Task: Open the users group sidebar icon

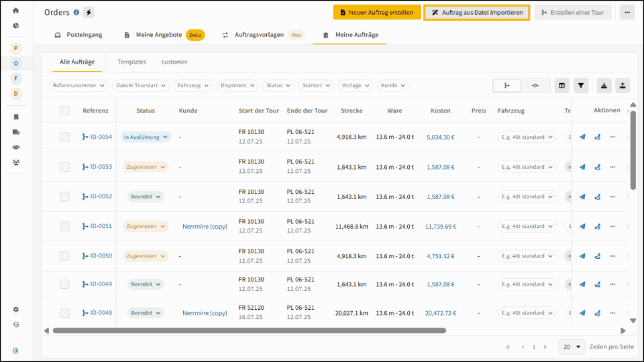Action: [x=15, y=162]
